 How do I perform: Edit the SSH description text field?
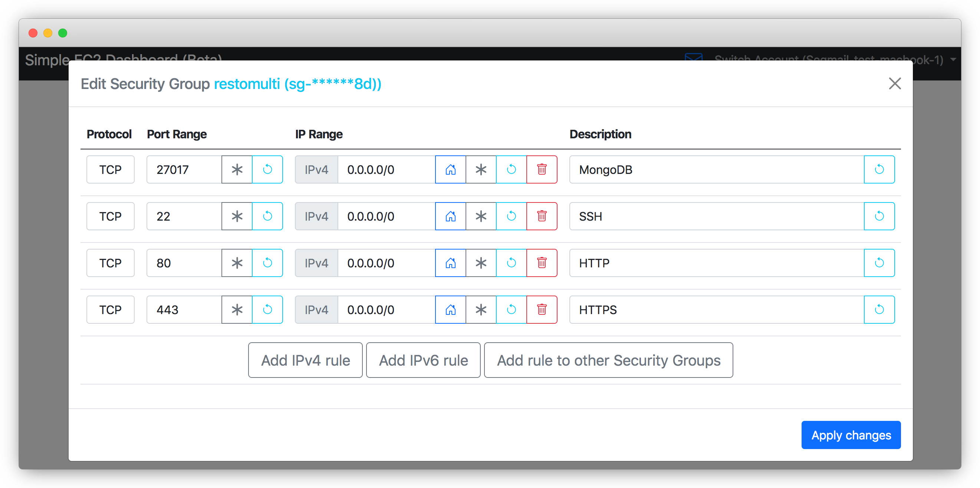(x=717, y=216)
